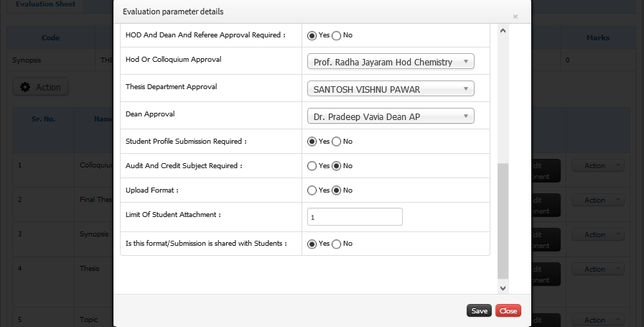
Task: Click the Marks column header
Action: 597,38
